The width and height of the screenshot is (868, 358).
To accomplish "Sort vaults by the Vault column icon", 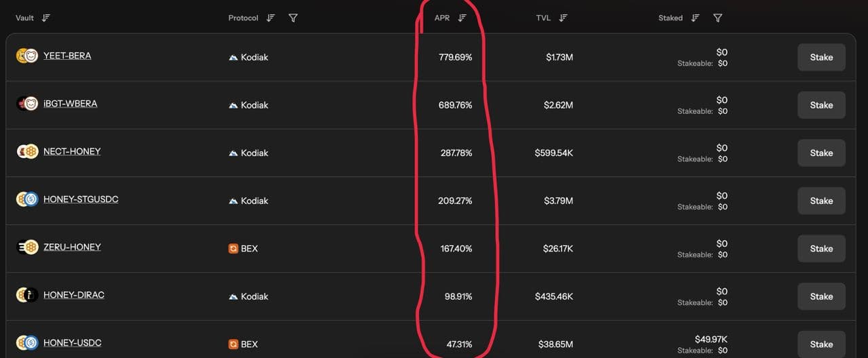I will (46, 18).
